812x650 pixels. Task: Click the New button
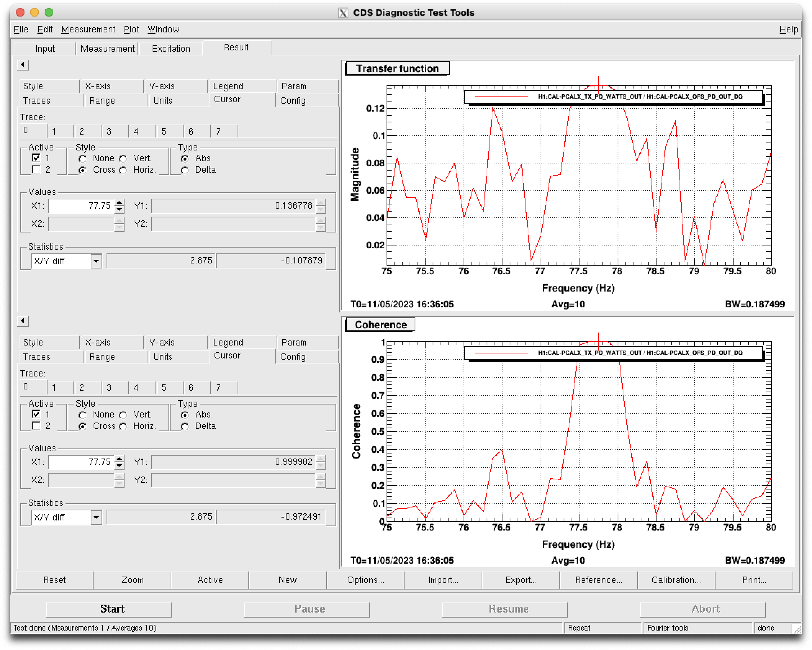pyautogui.click(x=288, y=580)
